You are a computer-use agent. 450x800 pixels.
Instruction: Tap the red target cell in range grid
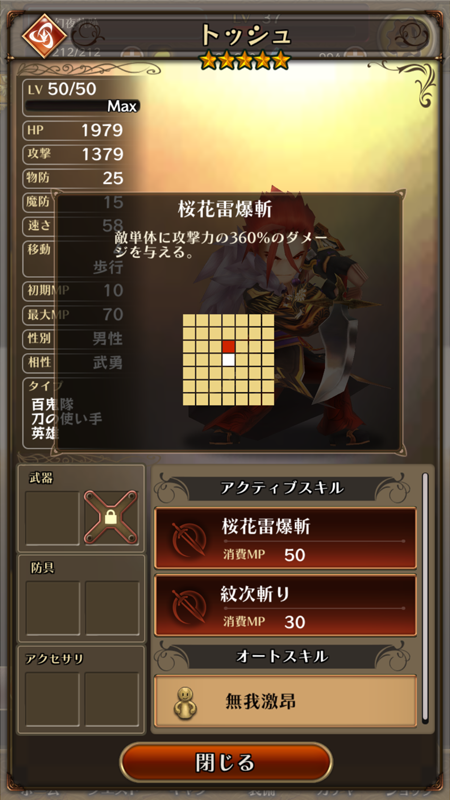(229, 346)
